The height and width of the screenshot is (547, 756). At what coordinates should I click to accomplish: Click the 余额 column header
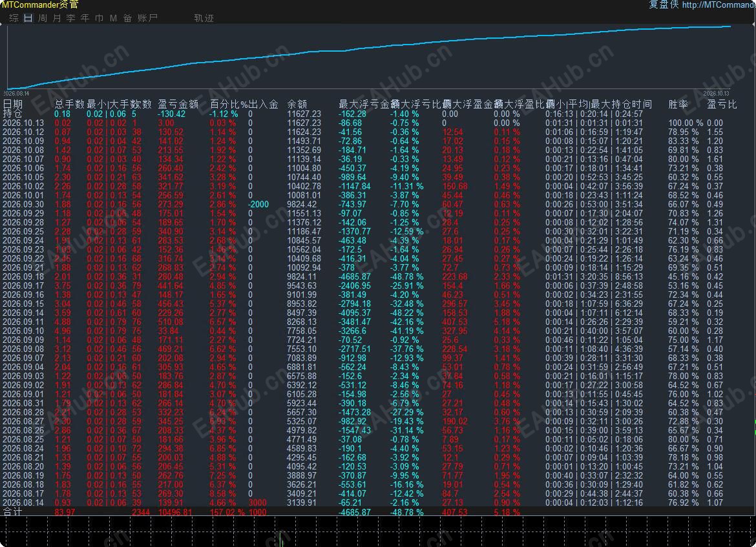point(297,103)
